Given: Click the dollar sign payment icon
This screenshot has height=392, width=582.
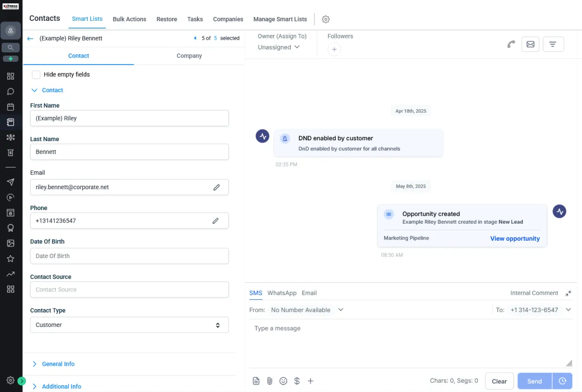Looking at the screenshot, I should [x=297, y=381].
